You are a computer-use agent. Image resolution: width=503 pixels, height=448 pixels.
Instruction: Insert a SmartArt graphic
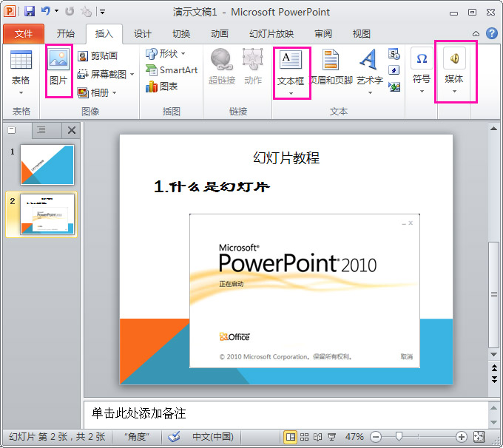172,70
